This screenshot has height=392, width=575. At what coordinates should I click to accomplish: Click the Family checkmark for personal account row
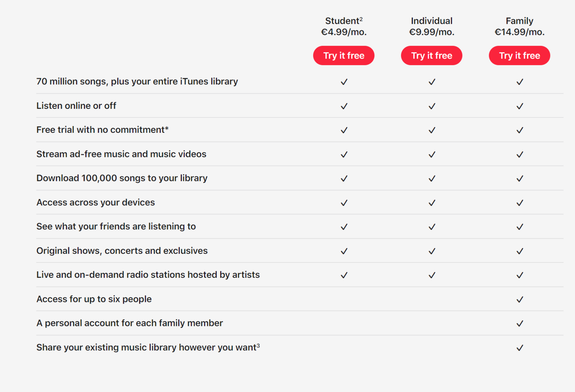tap(520, 323)
